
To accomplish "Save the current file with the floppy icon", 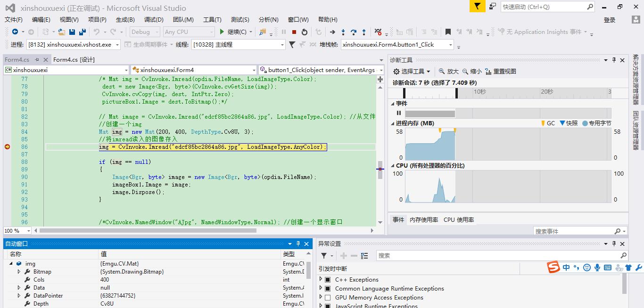I will (72, 32).
